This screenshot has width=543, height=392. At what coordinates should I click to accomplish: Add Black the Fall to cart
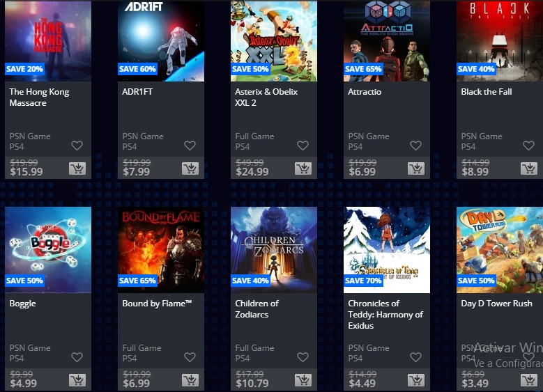point(529,168)
